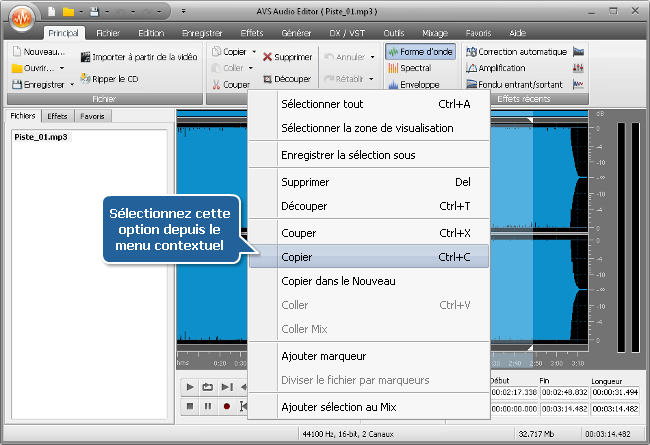
Task: Switch to the Effets side panel tab
Action: click(57, 116)
